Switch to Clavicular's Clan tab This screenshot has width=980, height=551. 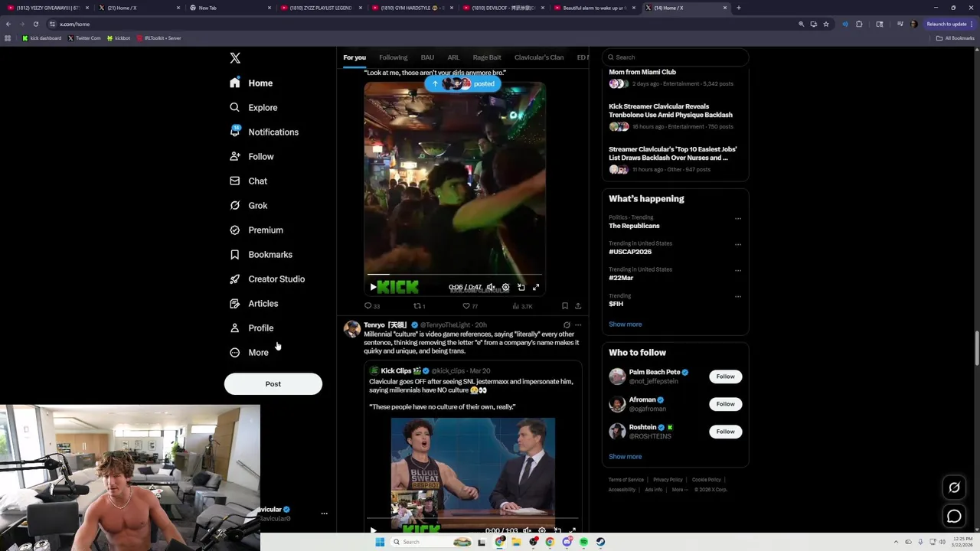[x=539, y=57]
